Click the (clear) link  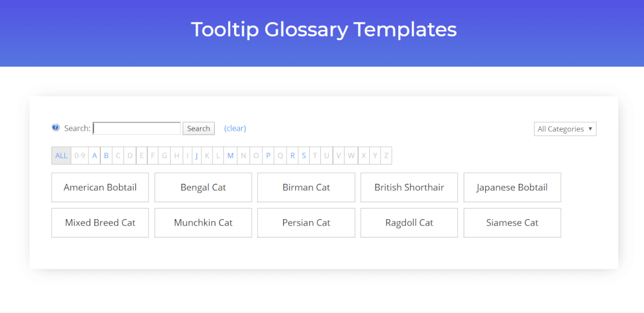pos(235,129)
